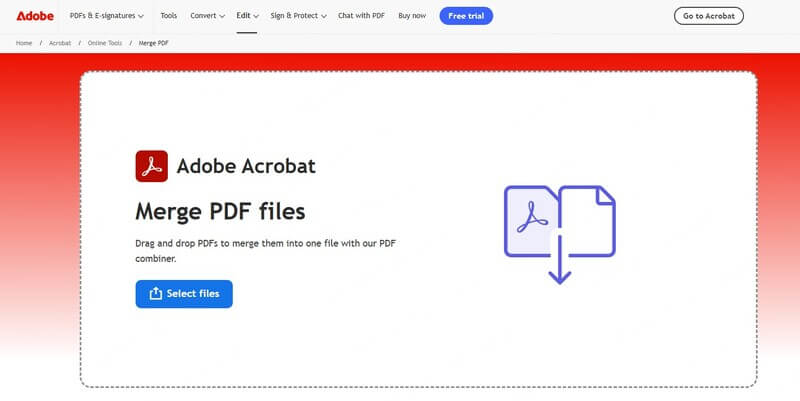Open the Tools menu item
This screenshot has height=401, width=800.
(168, 16)
